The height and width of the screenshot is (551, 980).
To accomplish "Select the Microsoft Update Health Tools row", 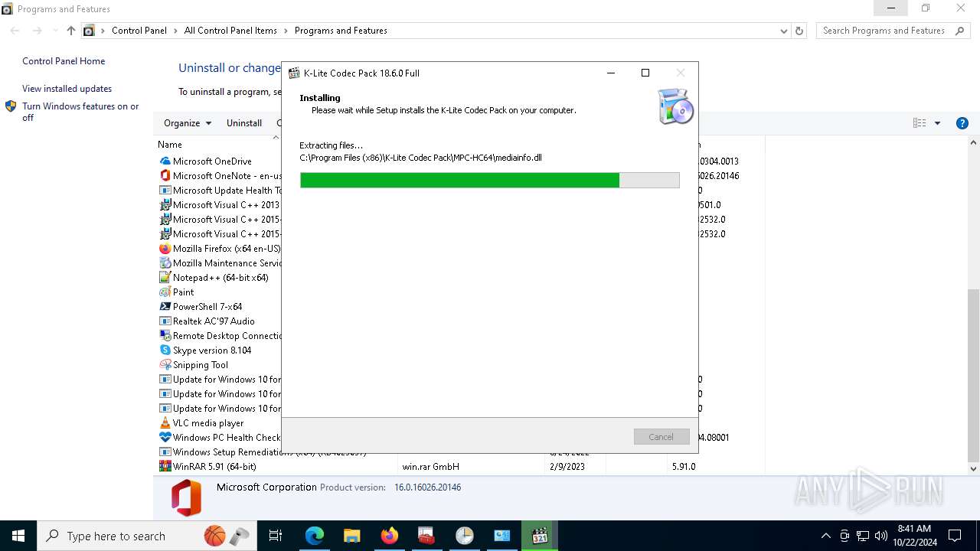I will click(220, 190).
